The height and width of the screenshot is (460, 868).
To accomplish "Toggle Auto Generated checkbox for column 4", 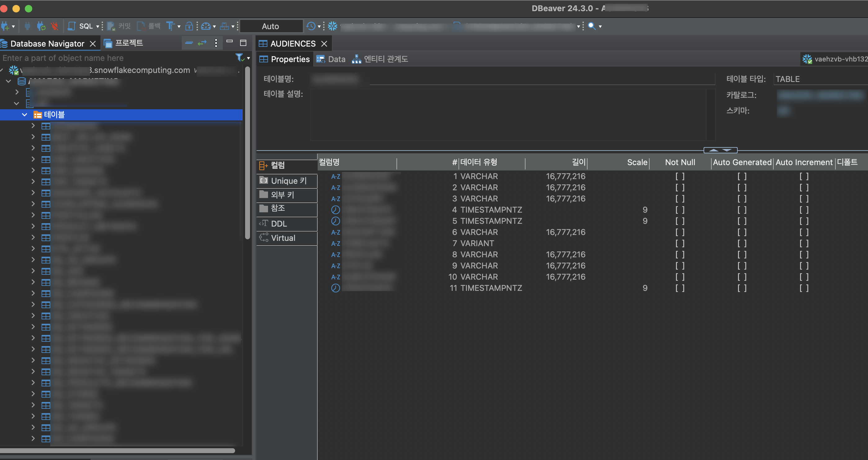I will click(742, 210).
